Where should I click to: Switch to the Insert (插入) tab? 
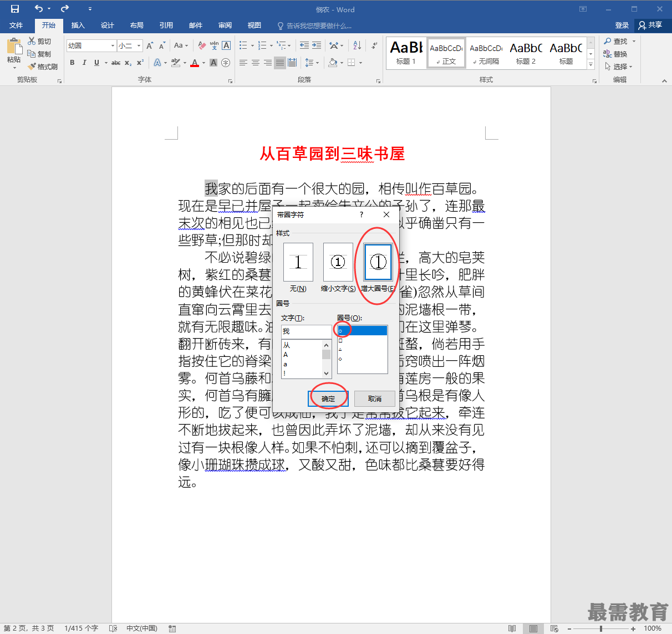(78, 25)
